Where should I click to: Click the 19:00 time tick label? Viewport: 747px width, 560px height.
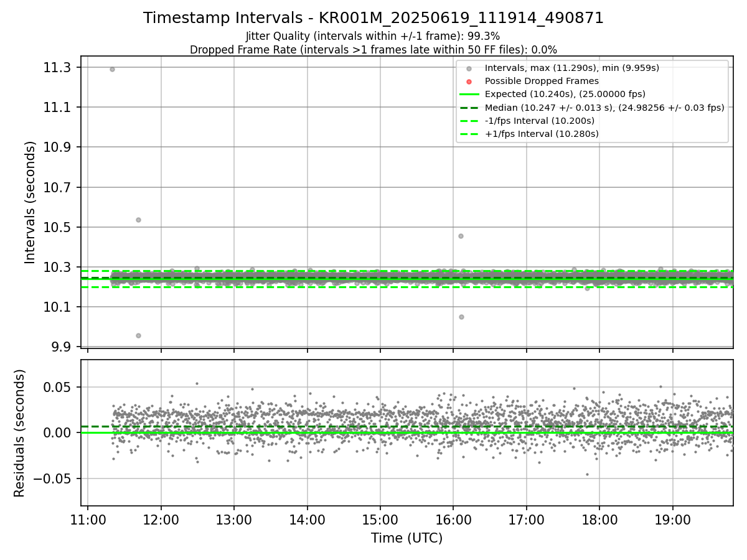672,520
